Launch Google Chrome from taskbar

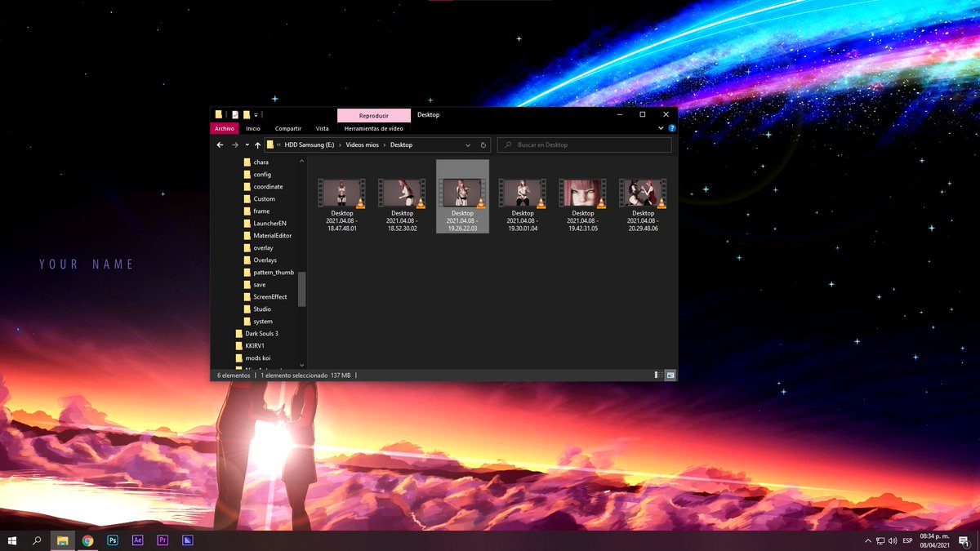tap(87, 540)
